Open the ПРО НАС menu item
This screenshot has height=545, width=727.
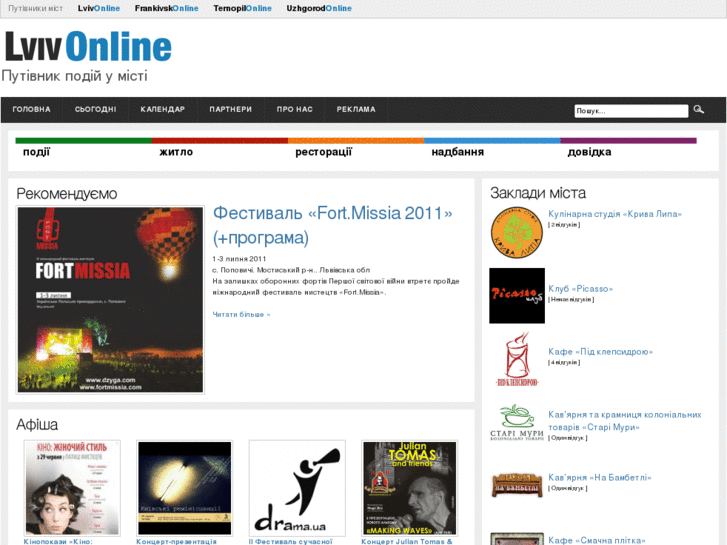coord(294,109)
